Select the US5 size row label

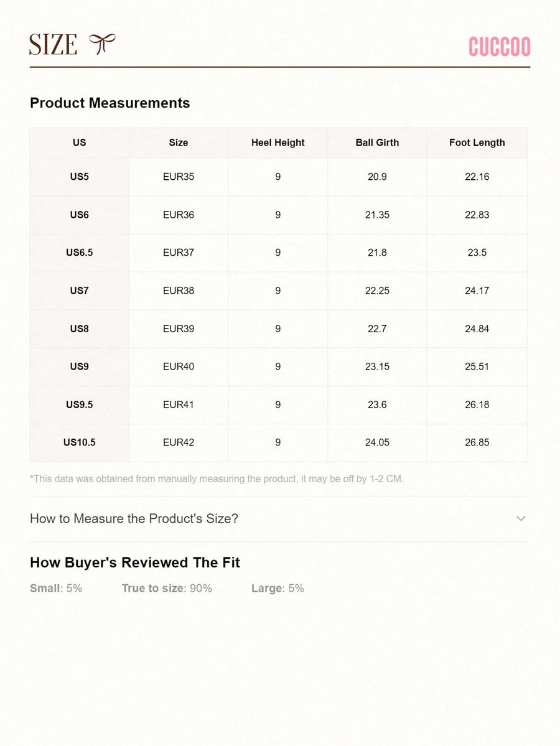[x=79, y=177]
